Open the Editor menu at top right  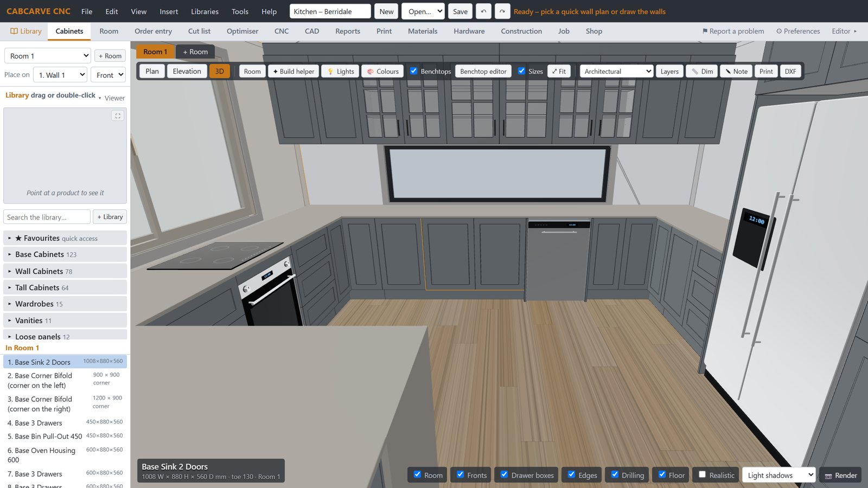(x=844, y=31)
